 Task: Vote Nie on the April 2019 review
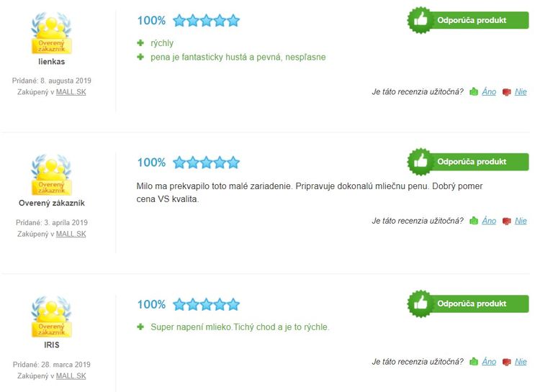coord(521,221)
